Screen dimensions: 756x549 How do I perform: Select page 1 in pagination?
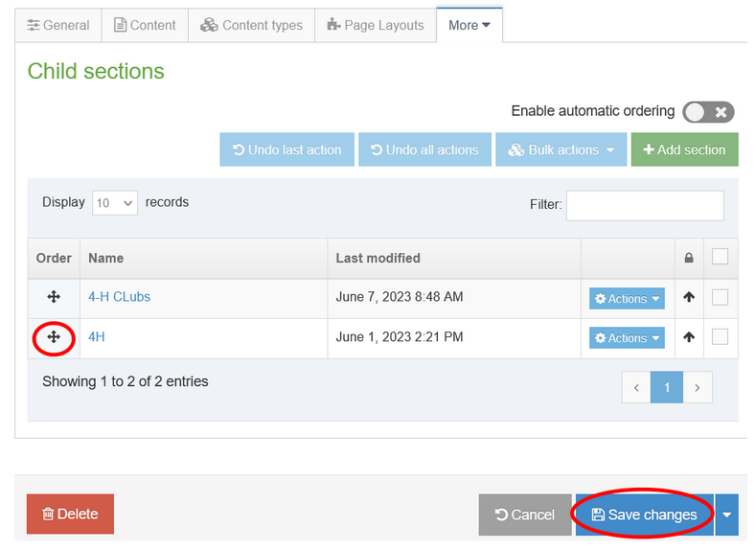(667, 387)
